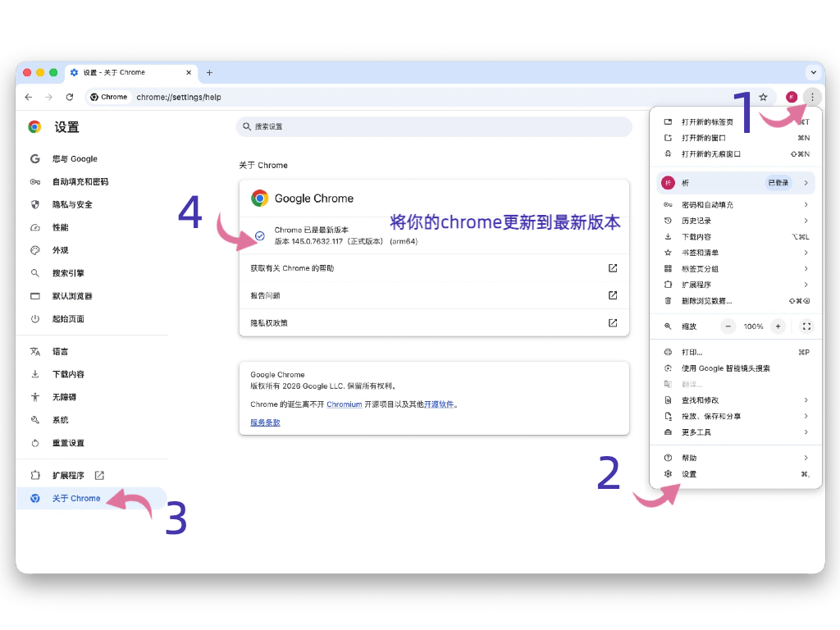The image size is (840, 630).
Task: Expand 投放、保存和分享 submenu
Action: [x=736, y=416]
